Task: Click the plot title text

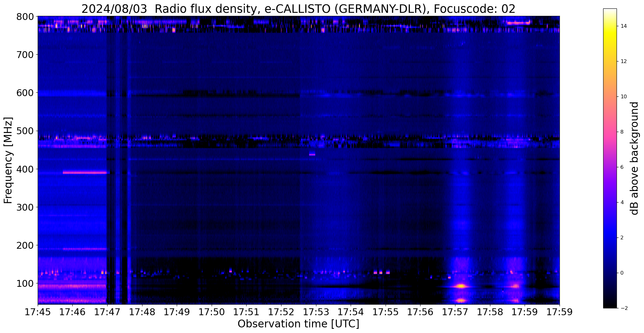Action: [x=298, y=9]
